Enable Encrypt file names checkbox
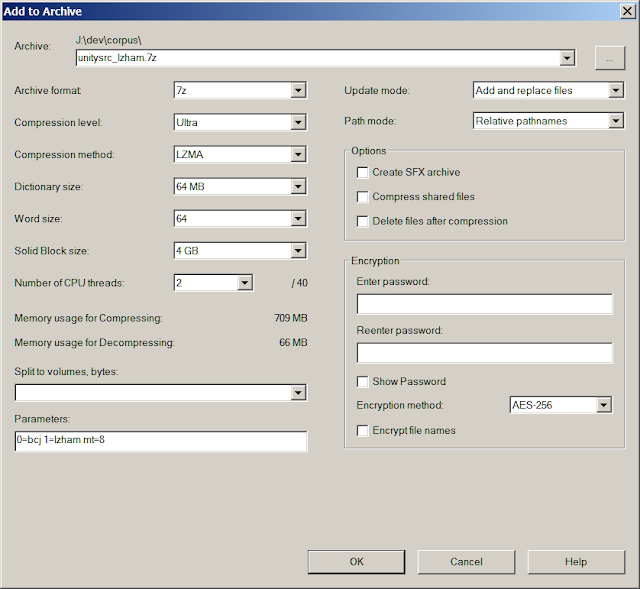Screen dimensions: 640x589 point(362,431)
